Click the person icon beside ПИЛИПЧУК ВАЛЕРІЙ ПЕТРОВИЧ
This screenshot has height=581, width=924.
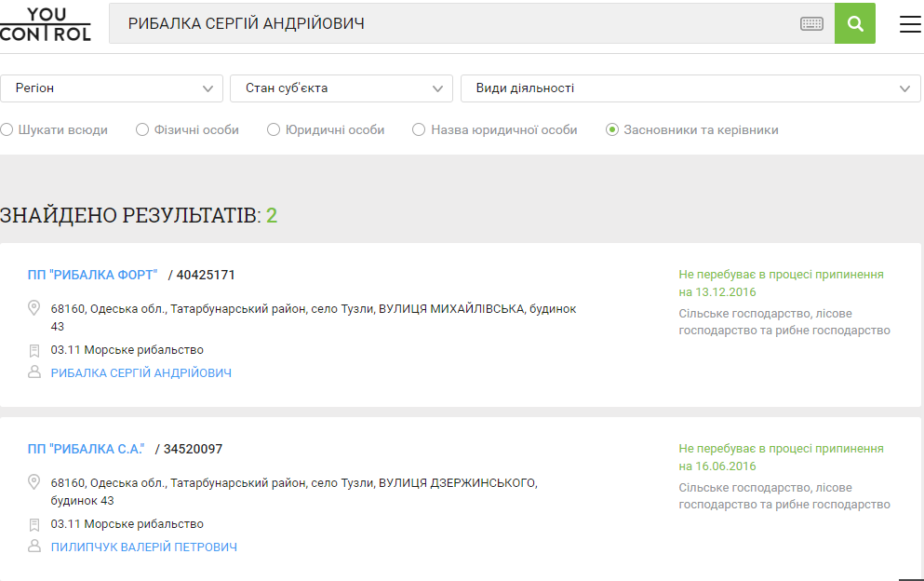click(34, 547)
